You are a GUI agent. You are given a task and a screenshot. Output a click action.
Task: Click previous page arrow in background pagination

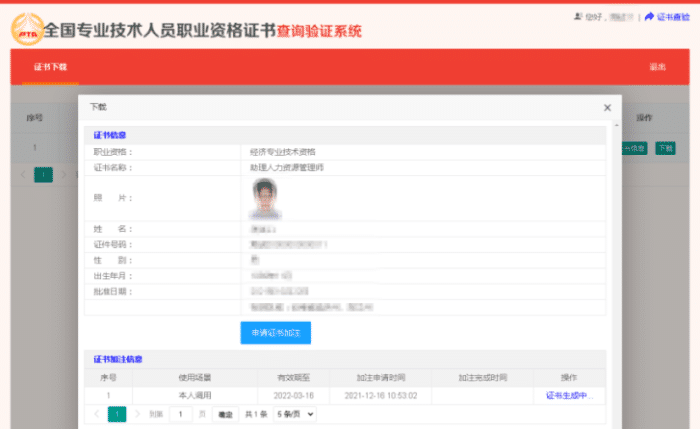(x=23, y=175)
